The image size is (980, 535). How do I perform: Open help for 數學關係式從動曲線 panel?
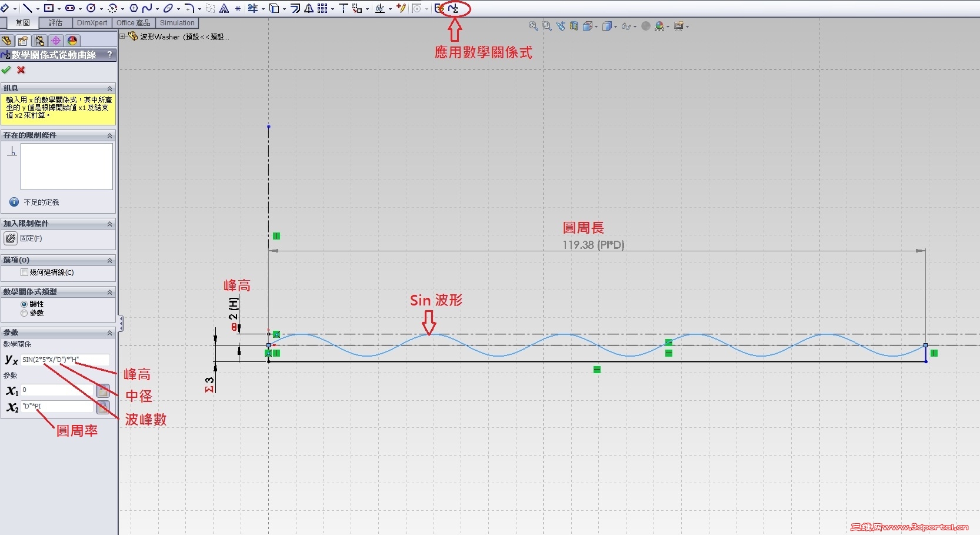click(110, 55)
